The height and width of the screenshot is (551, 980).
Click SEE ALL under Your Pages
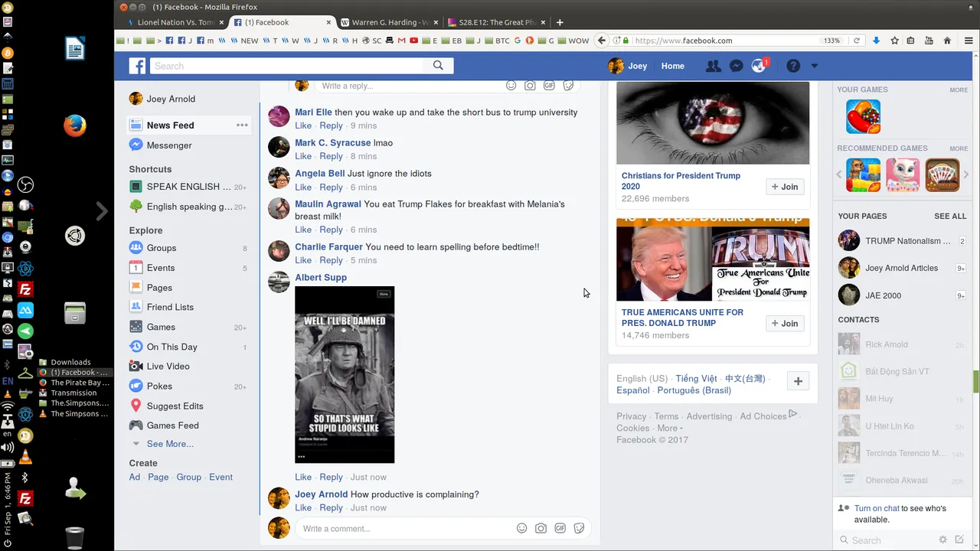950,216
